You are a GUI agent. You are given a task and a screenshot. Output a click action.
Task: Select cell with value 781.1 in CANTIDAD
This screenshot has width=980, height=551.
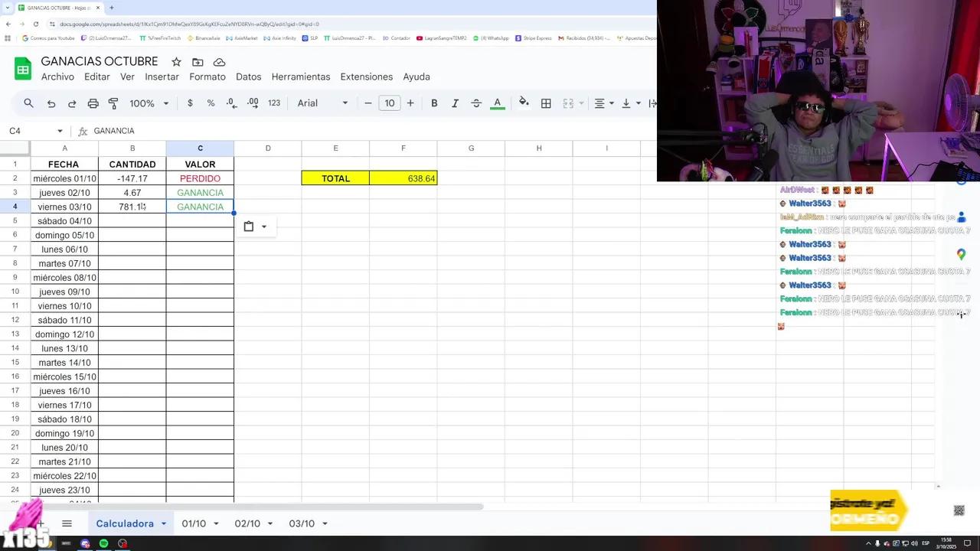(x=132, y=207)
